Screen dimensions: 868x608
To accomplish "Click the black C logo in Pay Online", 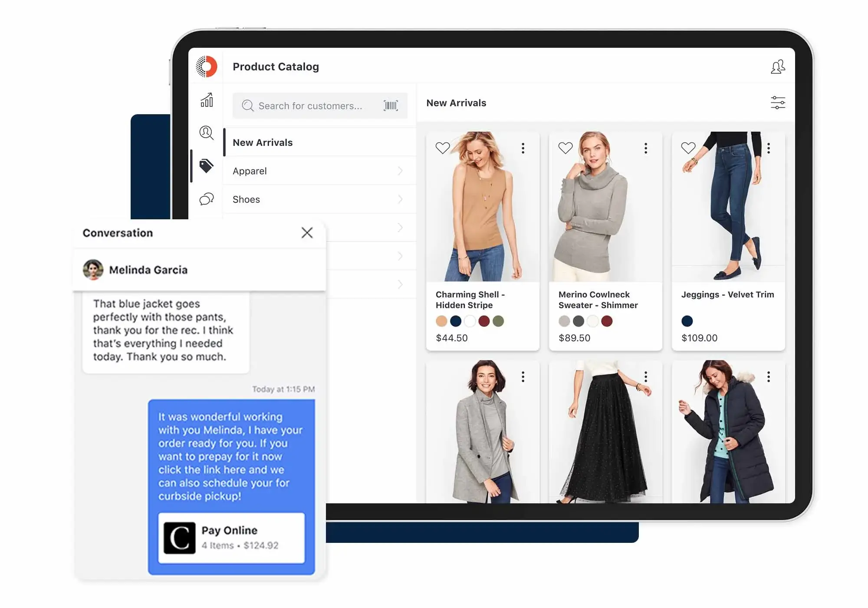I will (179, 538).
